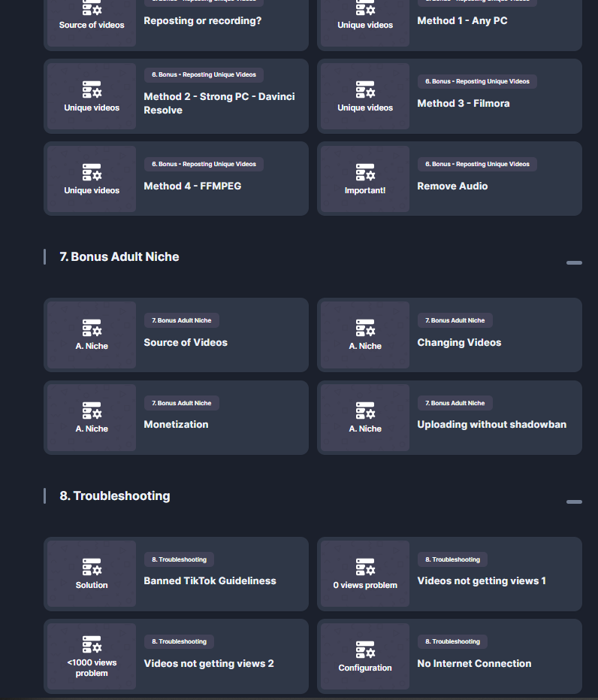Image resolution: width=598 pixels, height=700 pixels.
Task: Click 8. Troubleshooting tag above Videos not getting views 1
Action: pyautogui.click(x=452, y=559)
